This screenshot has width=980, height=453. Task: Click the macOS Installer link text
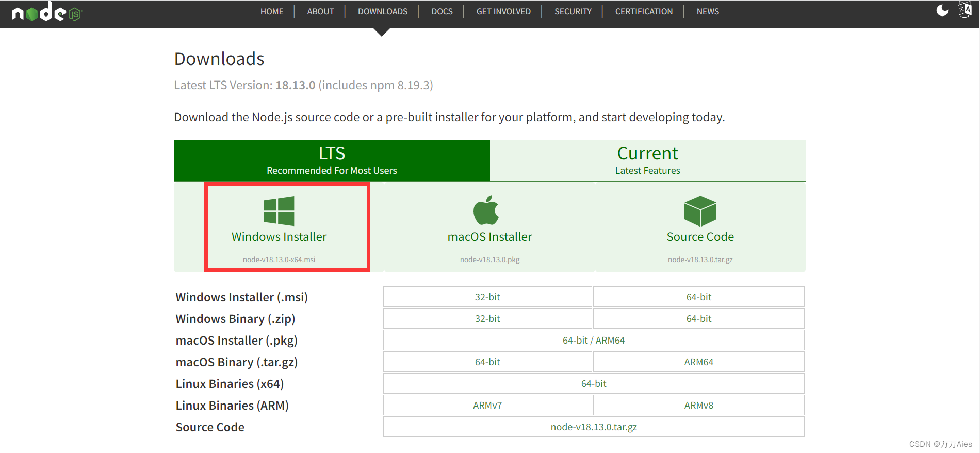[489, 237]
